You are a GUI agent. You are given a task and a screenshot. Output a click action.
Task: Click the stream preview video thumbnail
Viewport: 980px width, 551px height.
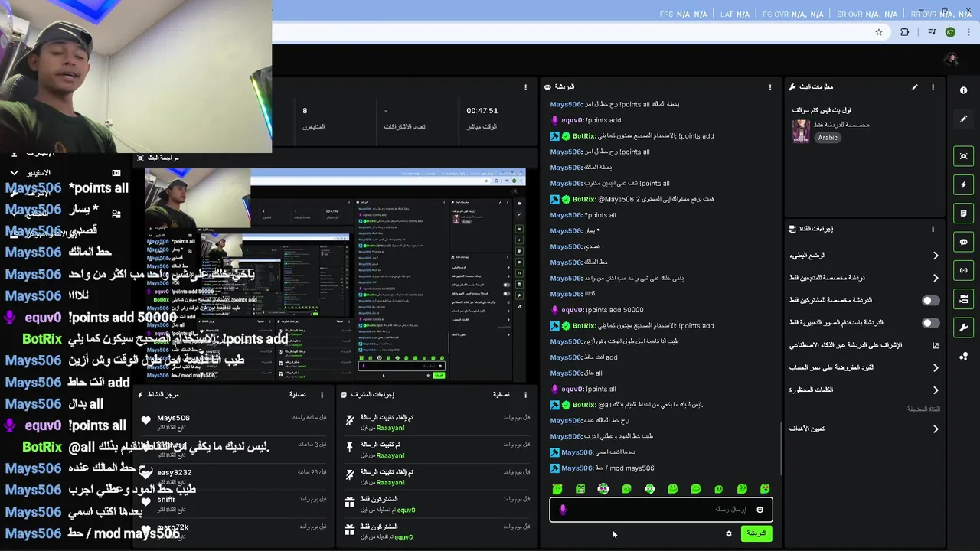335,275
